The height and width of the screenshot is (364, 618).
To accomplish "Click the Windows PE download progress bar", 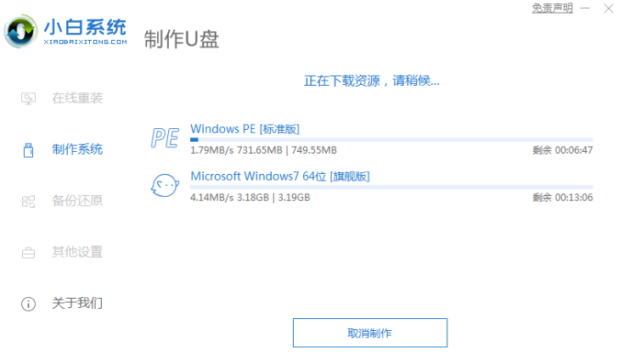I will (x=391, y=139).
